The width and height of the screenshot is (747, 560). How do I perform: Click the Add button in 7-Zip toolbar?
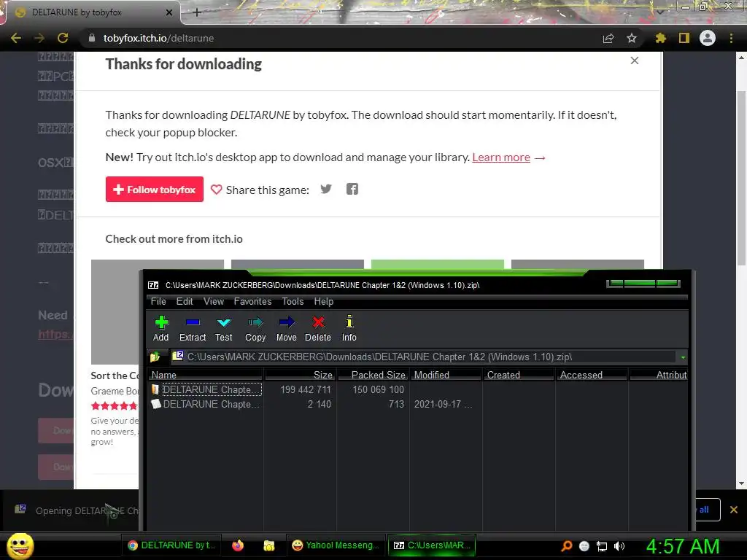[161, 328]
